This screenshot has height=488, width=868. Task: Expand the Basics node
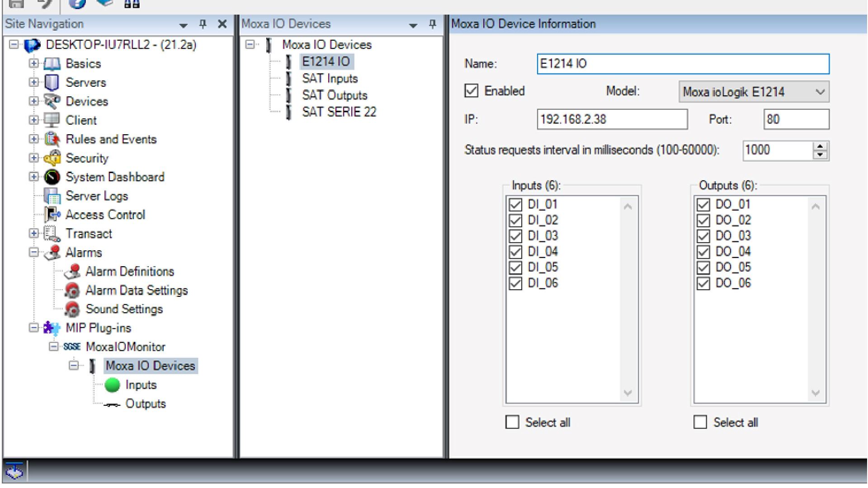[x=34, y=63]
